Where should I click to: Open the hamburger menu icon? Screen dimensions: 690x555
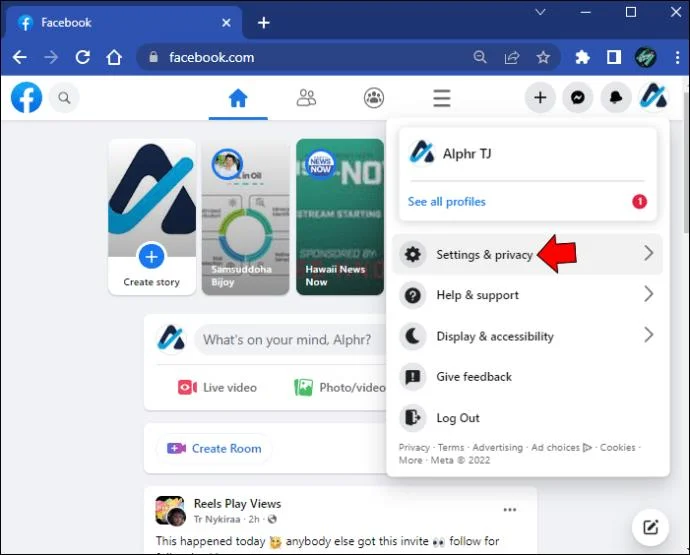pos(442,98)
